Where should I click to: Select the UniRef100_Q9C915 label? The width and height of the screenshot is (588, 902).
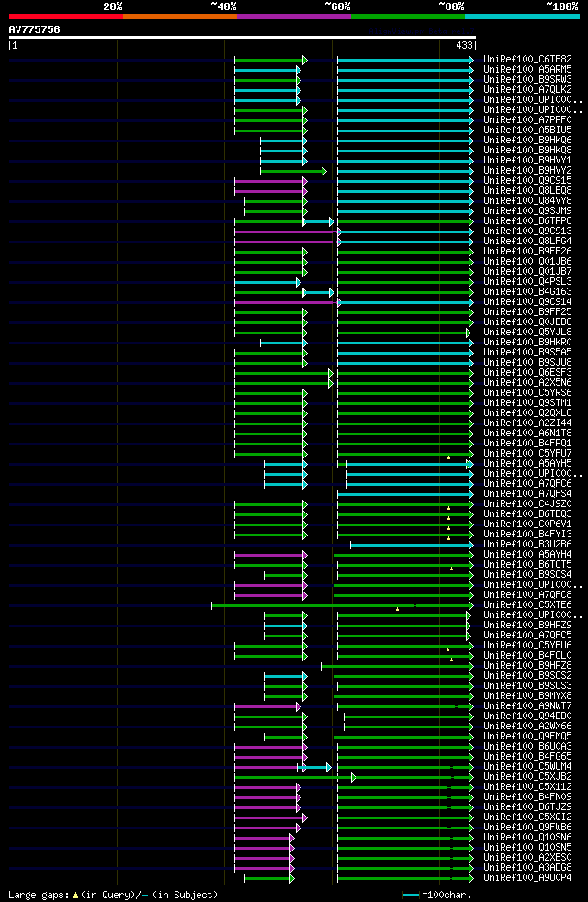coord(527,181)
